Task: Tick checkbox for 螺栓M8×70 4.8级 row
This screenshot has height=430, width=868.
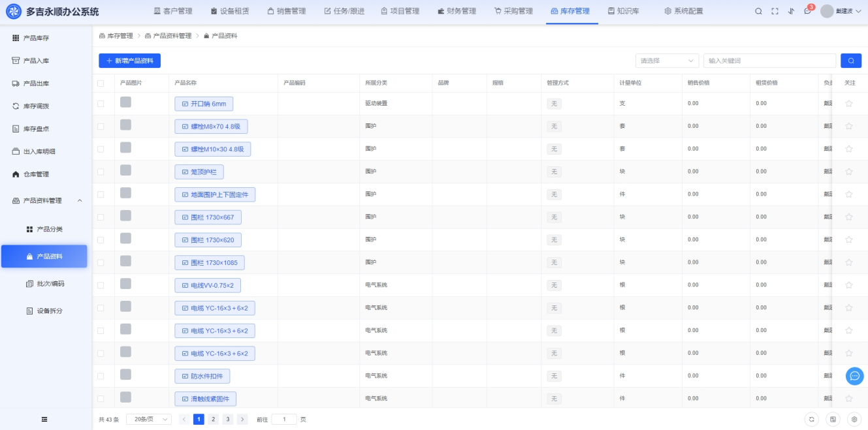Action: tap(101, 127)
